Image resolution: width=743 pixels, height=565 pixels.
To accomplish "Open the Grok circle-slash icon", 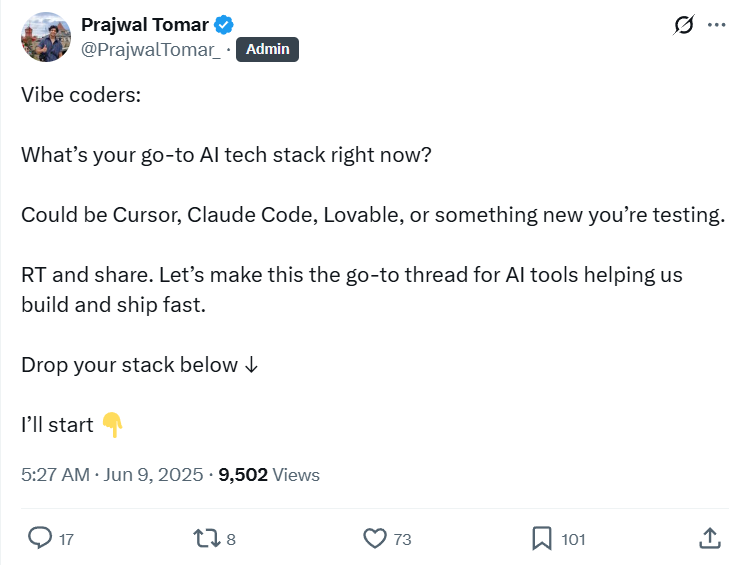I will point(684,25).
